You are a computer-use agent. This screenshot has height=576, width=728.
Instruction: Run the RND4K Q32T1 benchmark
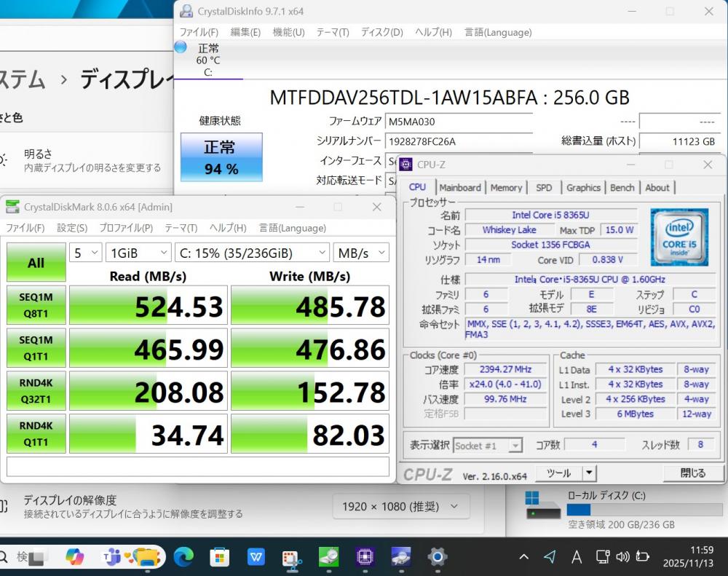click(36, 392)
